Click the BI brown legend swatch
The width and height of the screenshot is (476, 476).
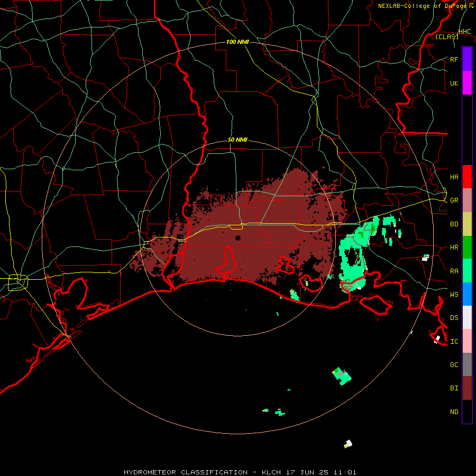(x=467, y=388)
